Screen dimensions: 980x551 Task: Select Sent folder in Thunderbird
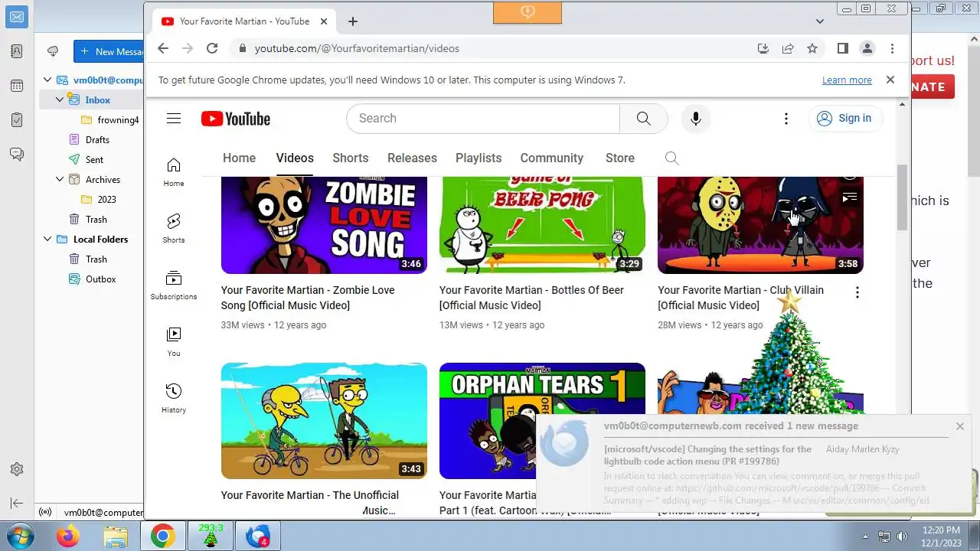(x=95, y=159)
